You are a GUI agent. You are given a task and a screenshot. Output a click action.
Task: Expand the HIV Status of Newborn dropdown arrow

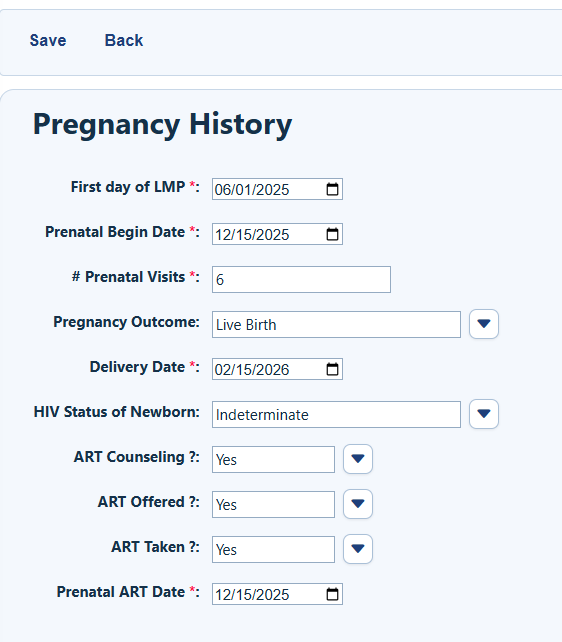coord(484,414)
